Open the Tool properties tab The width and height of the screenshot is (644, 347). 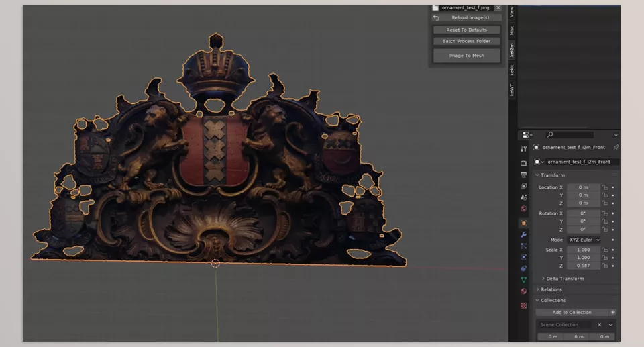click(x=524, y=149)
